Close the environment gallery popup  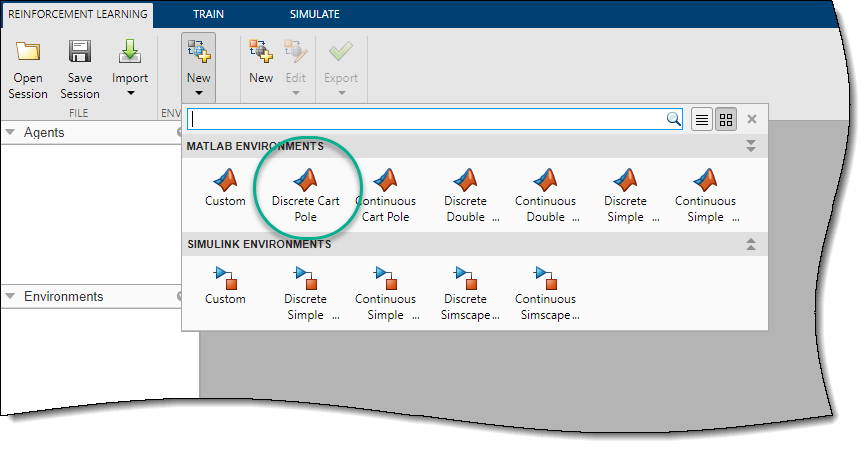pyautogui.click(x=752, y=119)
